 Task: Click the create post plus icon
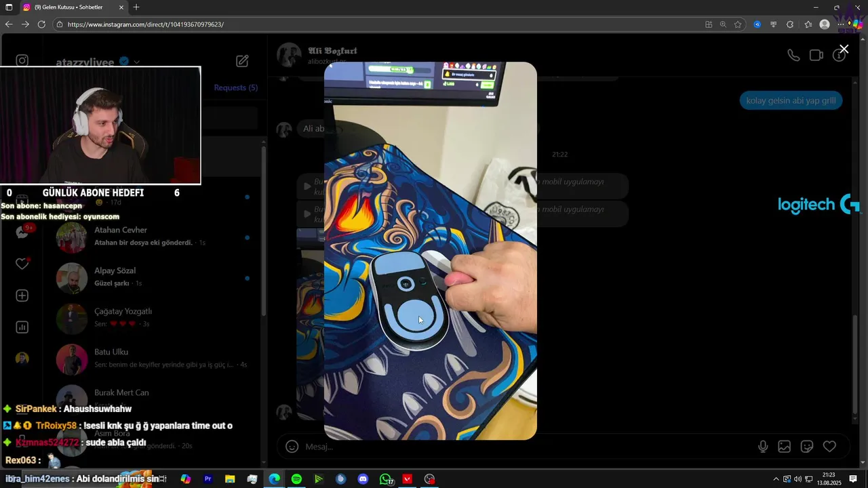pos(22,296)
